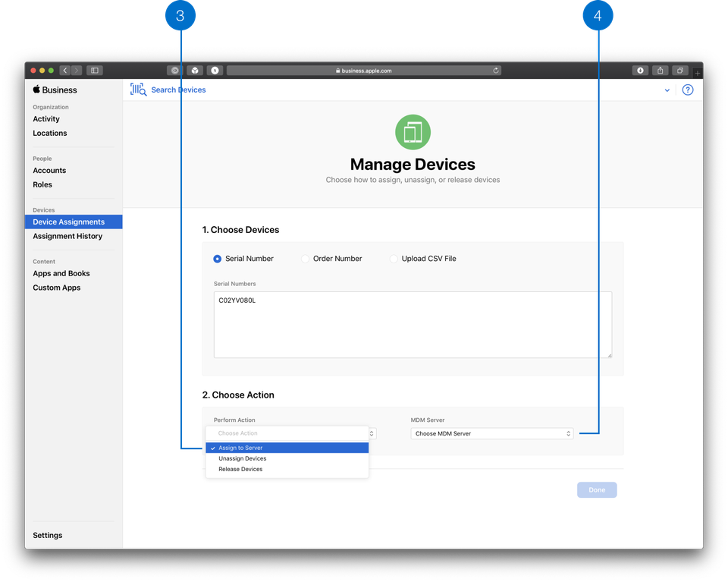Click the Safari share icon
Viewport: 728px width, 582px height.
(x=661, y=71)
